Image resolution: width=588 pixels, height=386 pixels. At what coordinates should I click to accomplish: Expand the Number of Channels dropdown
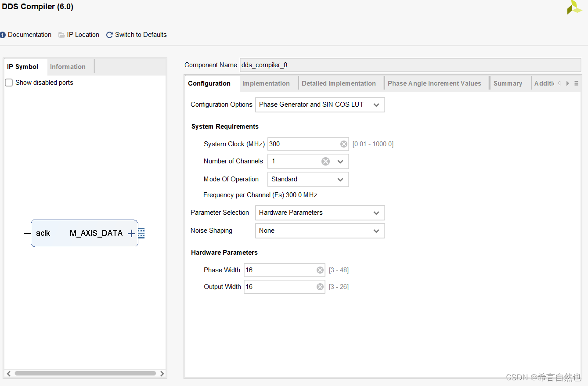click(340, 162)
